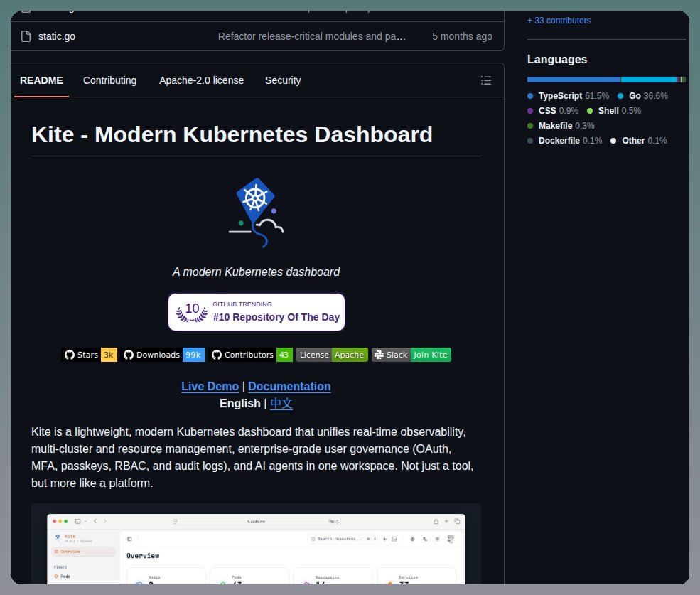This screenshot has height=595, width=700.
Task: Select the Makefile 0.3% language entry
Action: [561, 126]
